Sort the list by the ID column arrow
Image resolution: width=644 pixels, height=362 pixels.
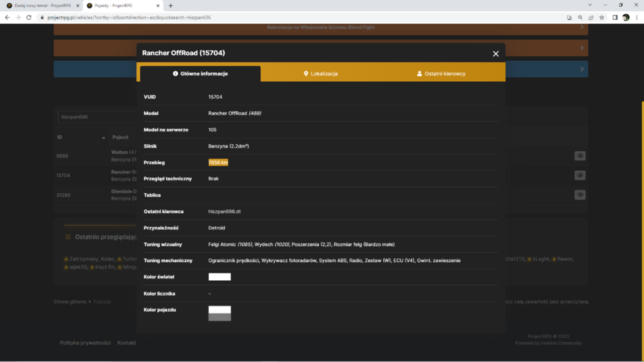click(x=104, y=138)
